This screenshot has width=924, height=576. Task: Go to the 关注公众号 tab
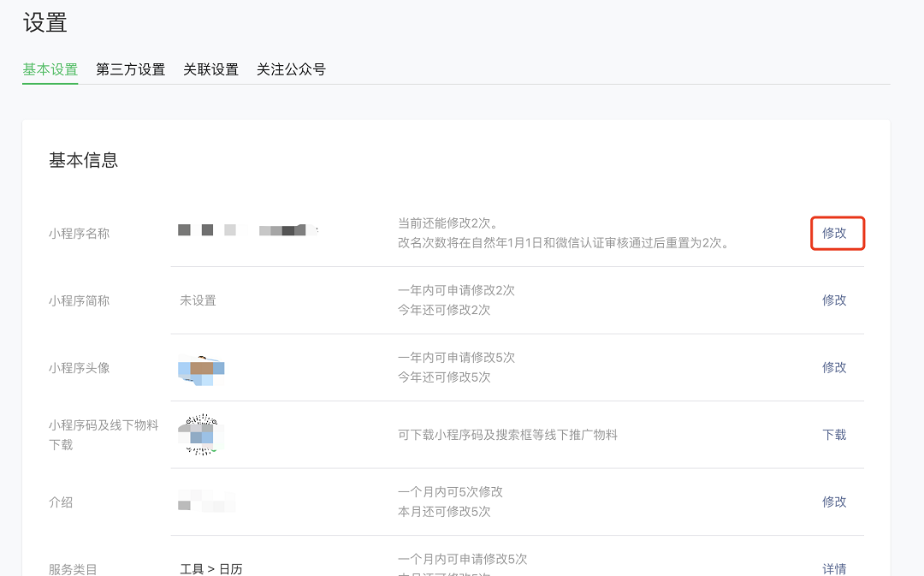(x=291, y=70)
